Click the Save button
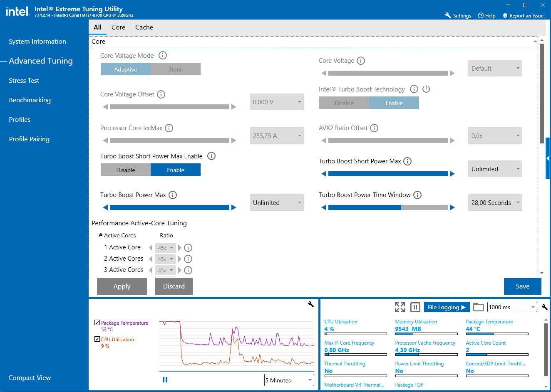Screen dimensions: 551x392 (x=523, y=286)
